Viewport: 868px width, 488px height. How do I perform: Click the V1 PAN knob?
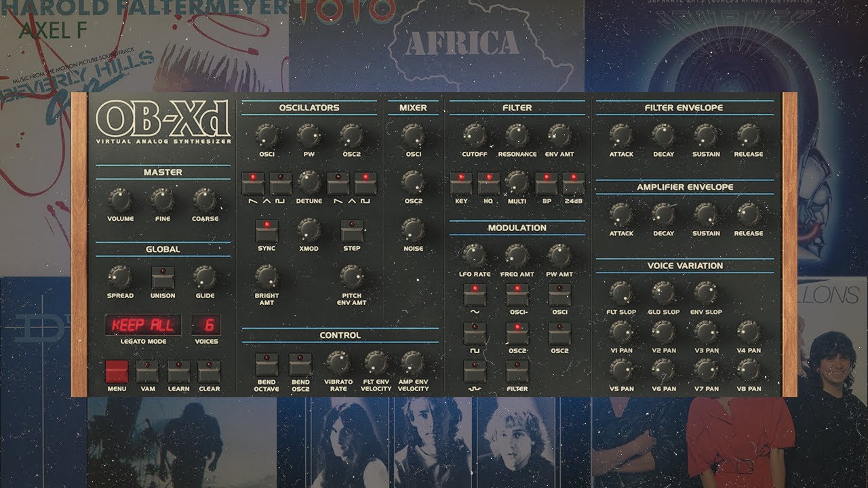[x=621, y=332]
